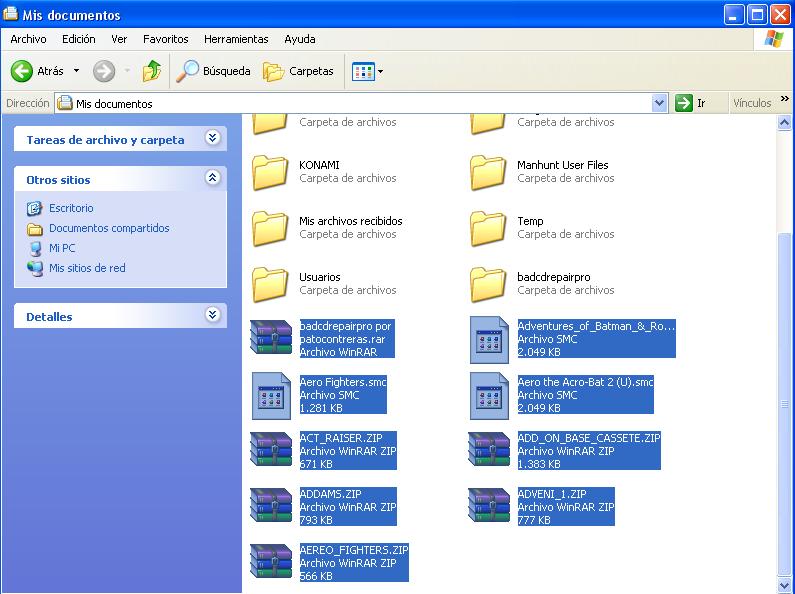Image resolution: width=795 pixels, height=594 pixels.
Task: Select the KONAMI folder icon
Action: click(x=270, y=172)
